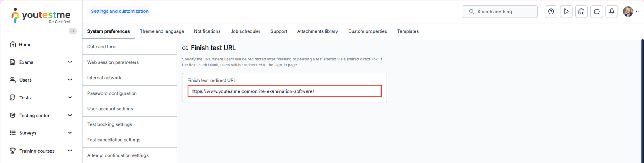Expand the Users sidebar section
644x163 pixels.
coord(70,80)
